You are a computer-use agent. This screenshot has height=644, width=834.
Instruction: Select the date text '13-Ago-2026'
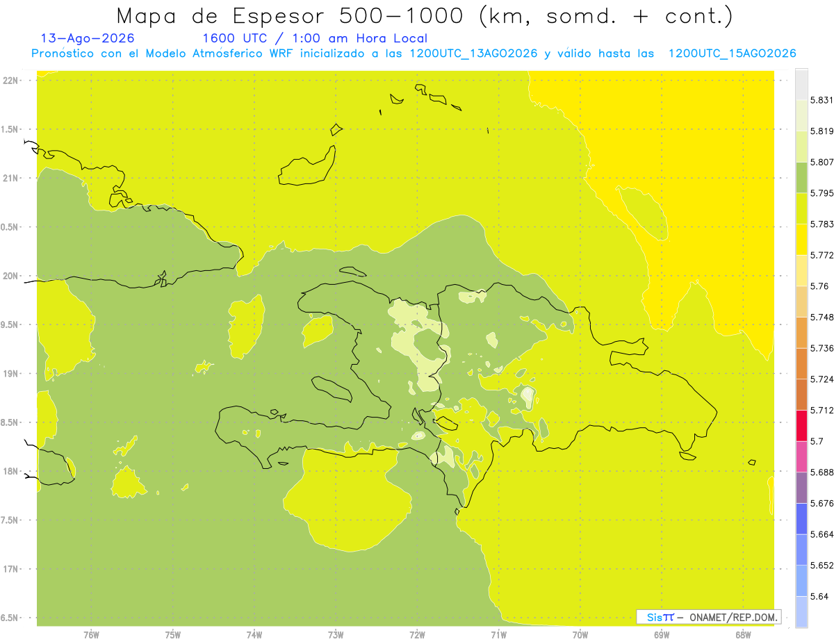pyautogui.click(x=88, y=39)
